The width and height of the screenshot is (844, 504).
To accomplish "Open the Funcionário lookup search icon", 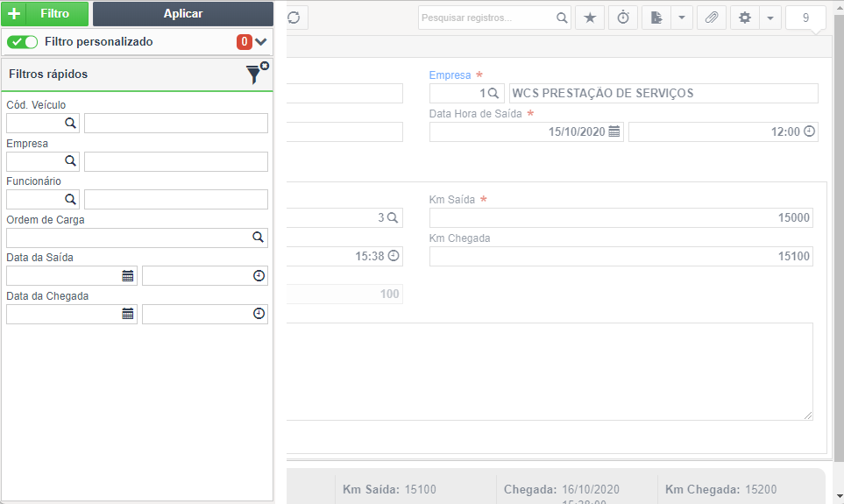I will click(x=70, y=199).
